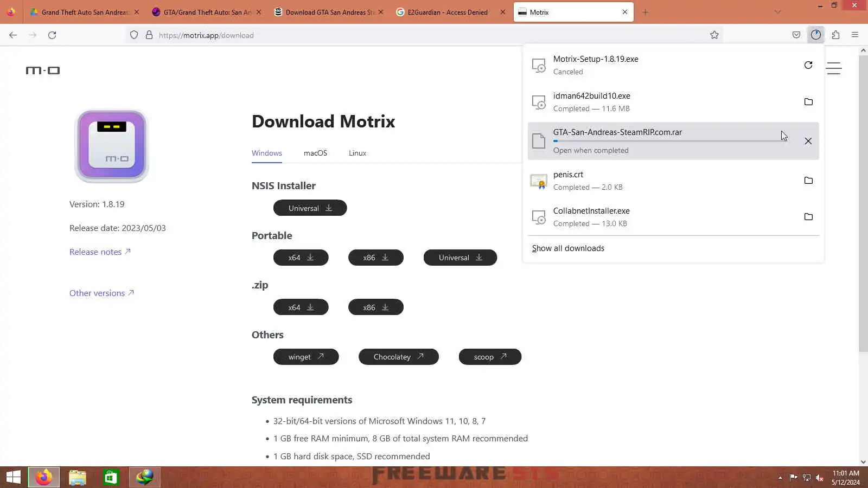868x488 pixels.
Task: Select the Windows platform tab
Action: point(266,153)
